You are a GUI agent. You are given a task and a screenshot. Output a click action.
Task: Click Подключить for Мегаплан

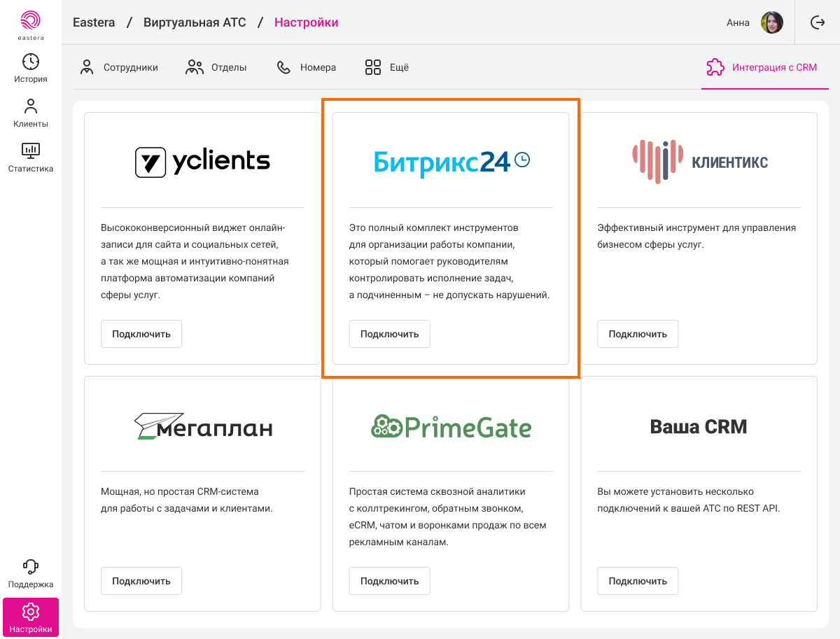pos(141,581)
